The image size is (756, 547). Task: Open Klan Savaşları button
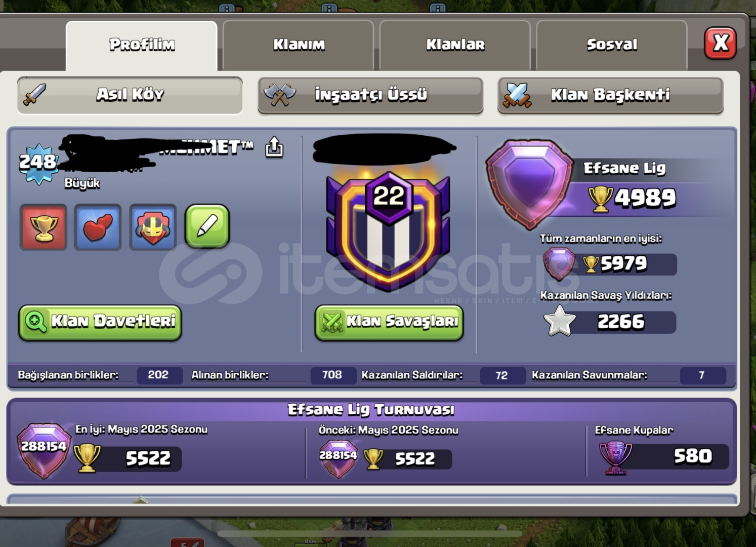(x=389, y=322)
